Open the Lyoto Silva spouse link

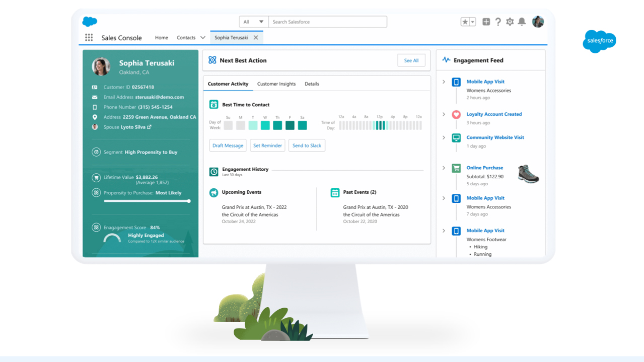pyautogui.click(x=133, y=127)
